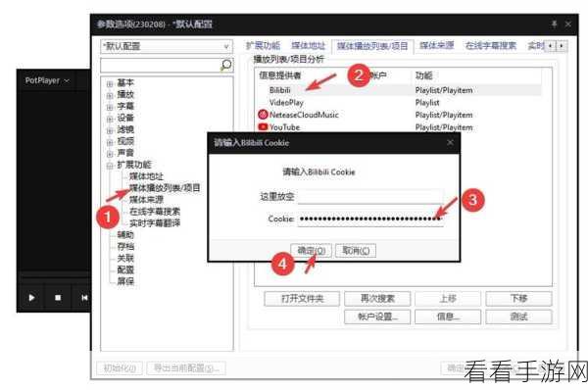The width and height of the screenshot is (588, 390).
Task: Click the 打开文件夹 button
Action: 302,299
